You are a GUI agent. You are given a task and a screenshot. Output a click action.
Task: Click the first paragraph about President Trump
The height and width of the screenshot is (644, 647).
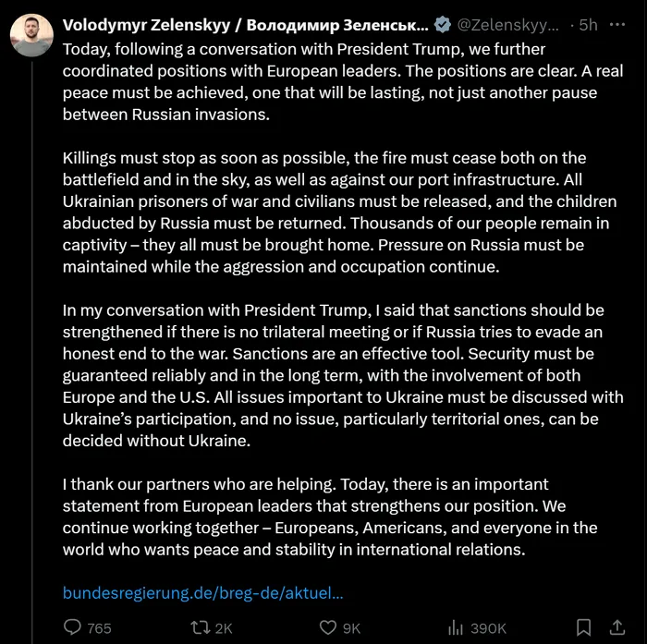click(x=330, y=81)
